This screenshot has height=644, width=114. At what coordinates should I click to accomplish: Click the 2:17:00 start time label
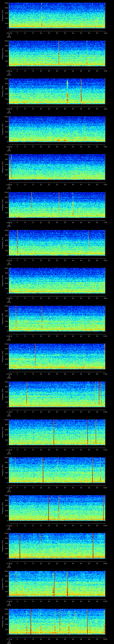[9, 639]
